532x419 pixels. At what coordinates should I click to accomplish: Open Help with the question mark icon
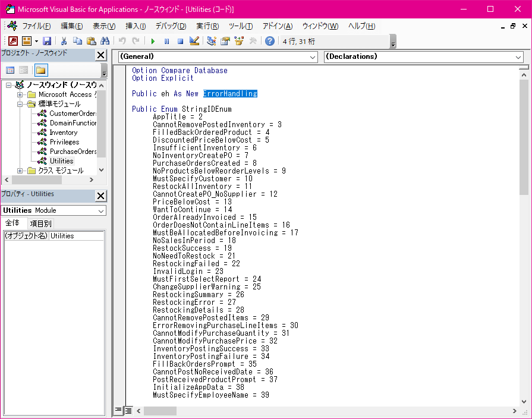point(270,41)
